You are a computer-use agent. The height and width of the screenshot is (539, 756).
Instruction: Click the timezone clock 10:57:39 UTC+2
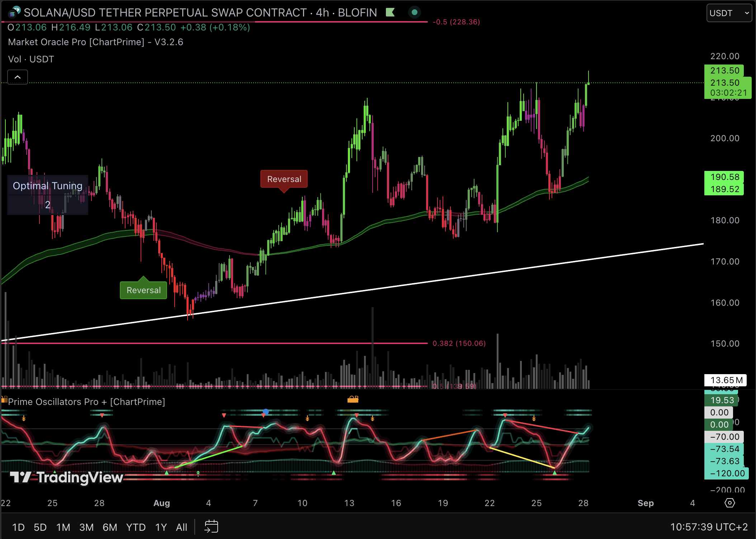point(709,527)
